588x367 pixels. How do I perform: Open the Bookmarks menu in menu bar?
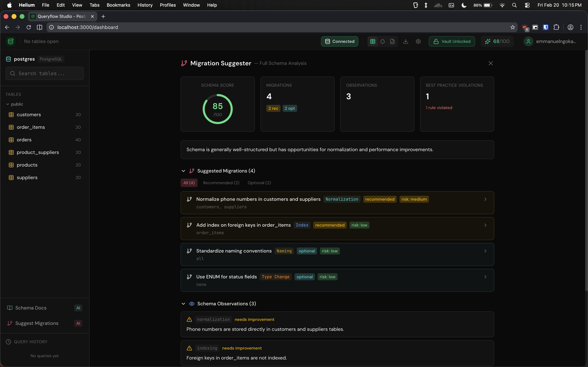coord(118,5)
